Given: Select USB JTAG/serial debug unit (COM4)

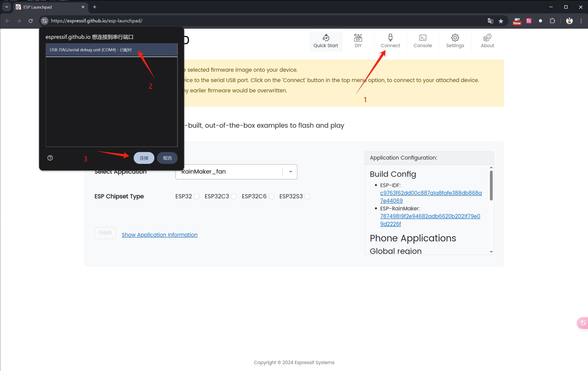Looking at the screenshot, I should coord(111,50).
